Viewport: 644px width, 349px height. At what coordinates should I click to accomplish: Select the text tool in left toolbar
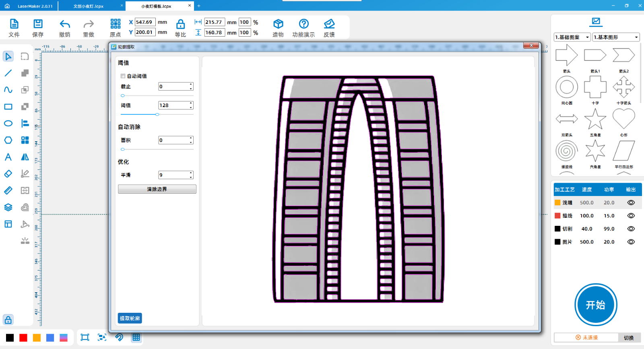pyautogui.click(x=8, y=157)
